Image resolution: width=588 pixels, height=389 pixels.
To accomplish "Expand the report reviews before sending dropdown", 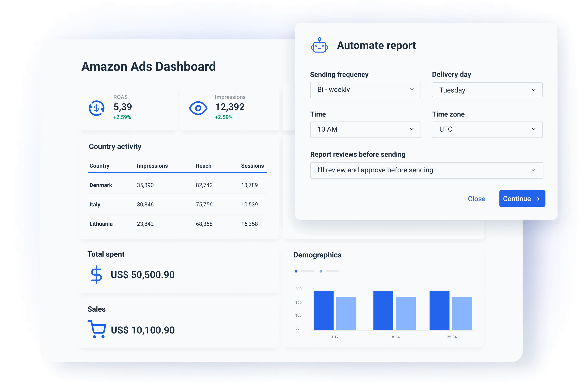I will [427, 170].
